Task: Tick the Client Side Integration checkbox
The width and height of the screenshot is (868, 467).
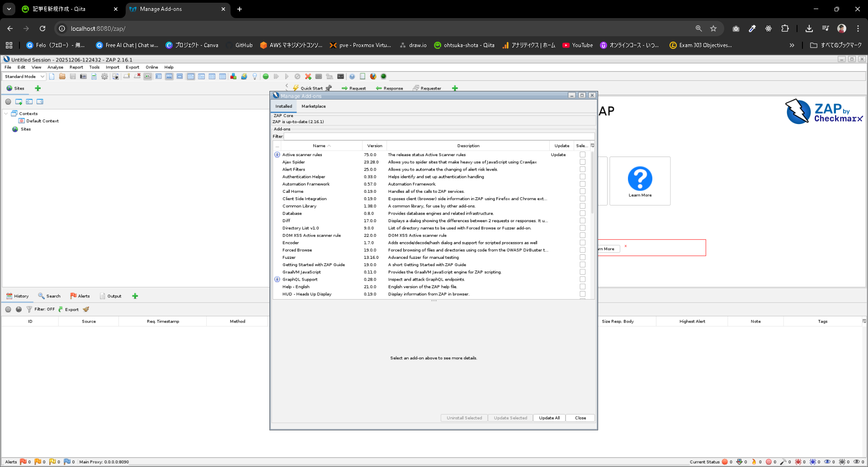Action: [583, 199]
